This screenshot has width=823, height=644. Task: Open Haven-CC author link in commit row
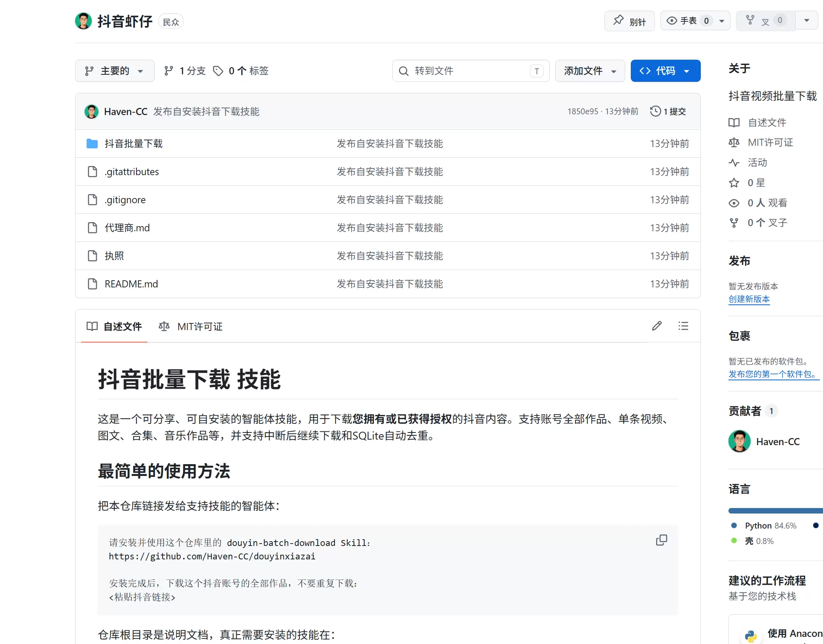coord(126,111)
